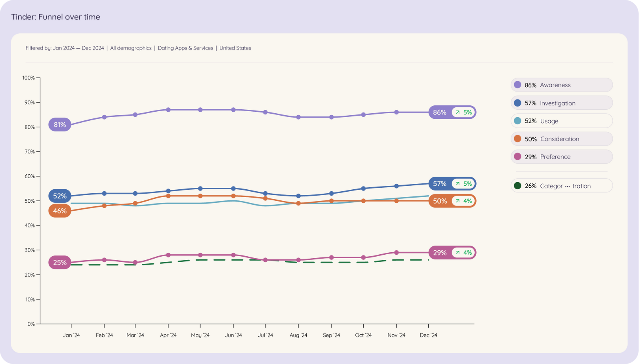Click the Consideration 4% up-arrow badge

click(x=463, y=201)
